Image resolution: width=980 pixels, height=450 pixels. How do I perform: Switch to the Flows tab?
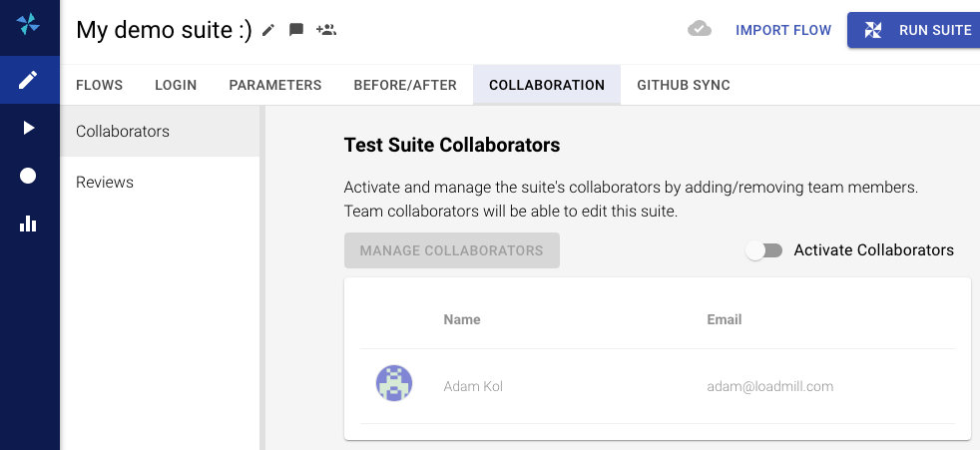(99, 85)
